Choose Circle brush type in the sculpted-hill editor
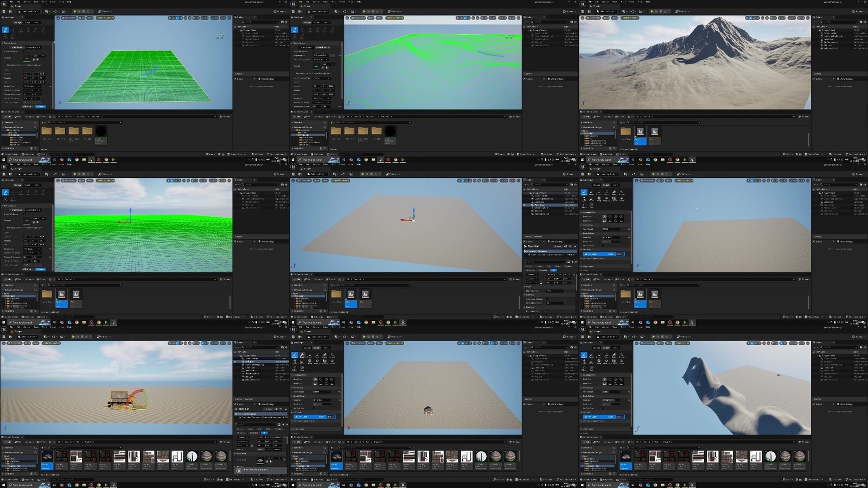868x488 pixels. coord(604,379)
